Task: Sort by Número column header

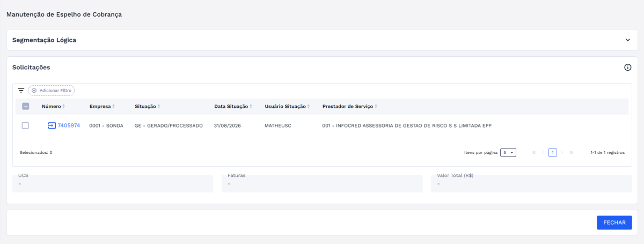Action: [x=53, y=107]
